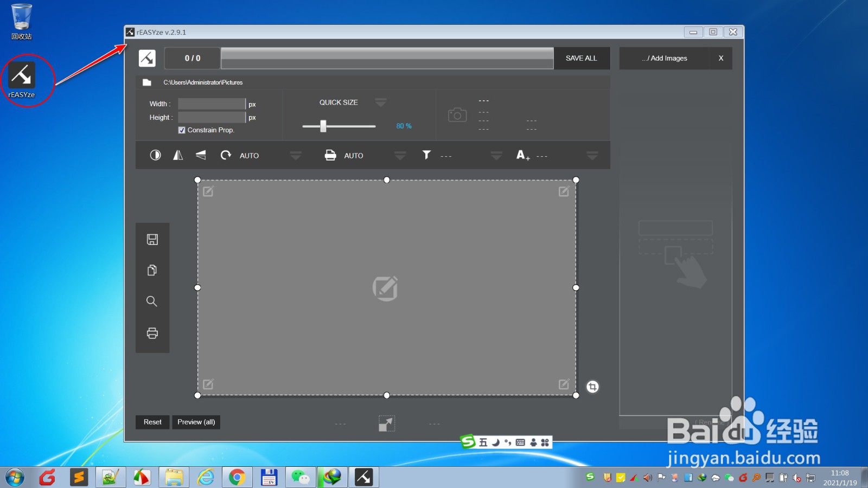Click the 80 % size value
The width and height of the screenshot is (868, 488).
[404, 126]
